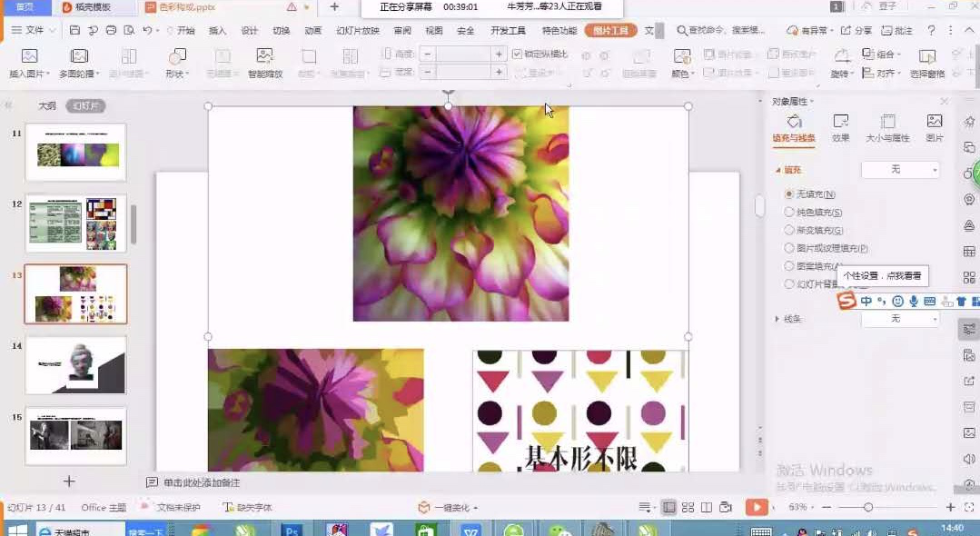The height and width of the screenshot is (536, 980).
Task: Click the zoom in plus button
Action: pos(951,507)
